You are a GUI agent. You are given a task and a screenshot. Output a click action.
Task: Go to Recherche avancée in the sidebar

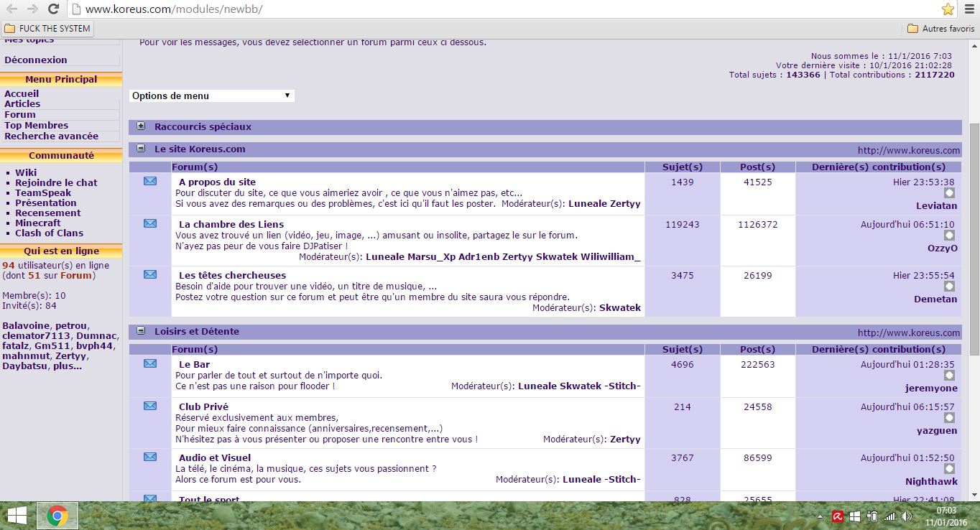51,136
